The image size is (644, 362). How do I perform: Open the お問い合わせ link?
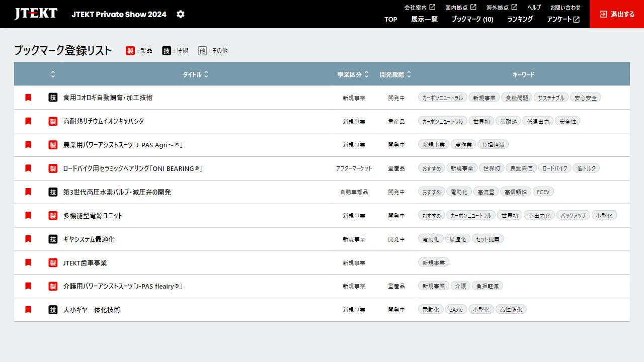click(x=565, y=8)
